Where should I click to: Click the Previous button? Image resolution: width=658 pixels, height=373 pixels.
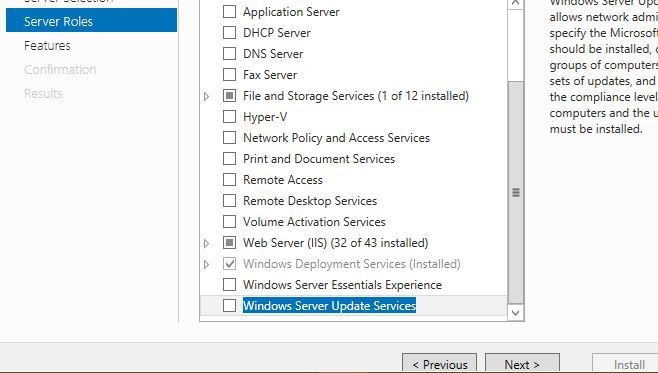[439, 363]
